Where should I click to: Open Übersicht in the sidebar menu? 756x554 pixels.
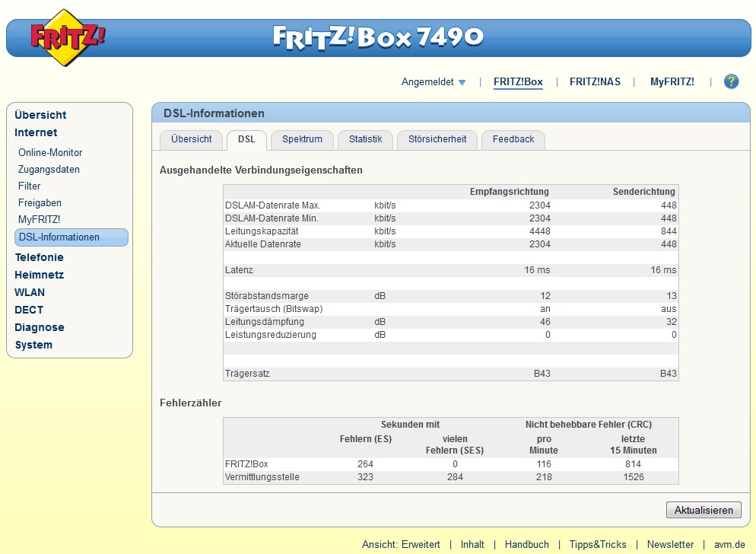[40, 115]
